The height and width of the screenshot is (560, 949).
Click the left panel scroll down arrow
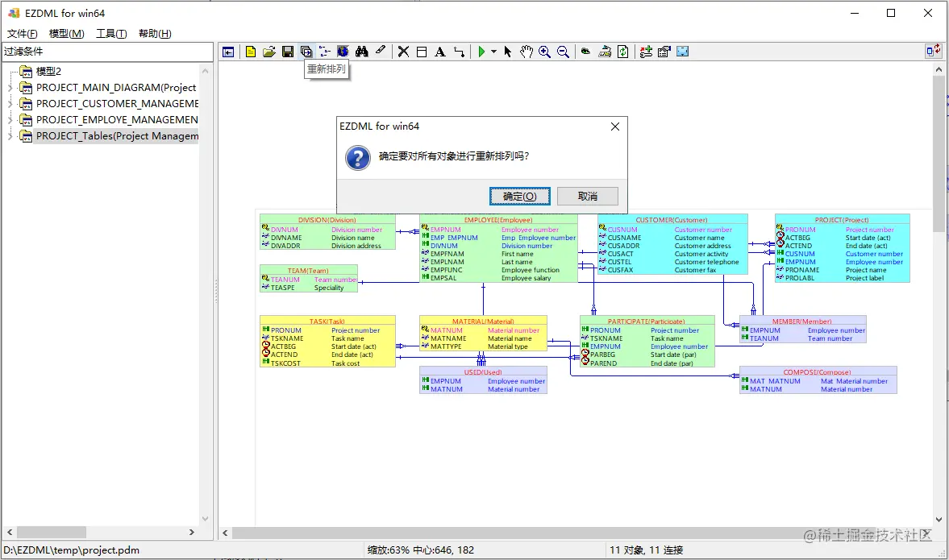[x=205, y=519]
